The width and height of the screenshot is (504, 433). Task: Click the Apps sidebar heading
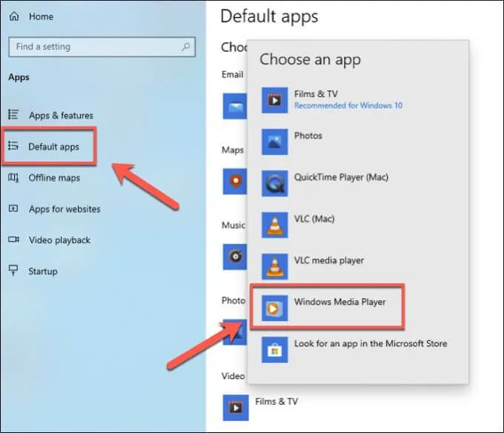pos(19,77)
